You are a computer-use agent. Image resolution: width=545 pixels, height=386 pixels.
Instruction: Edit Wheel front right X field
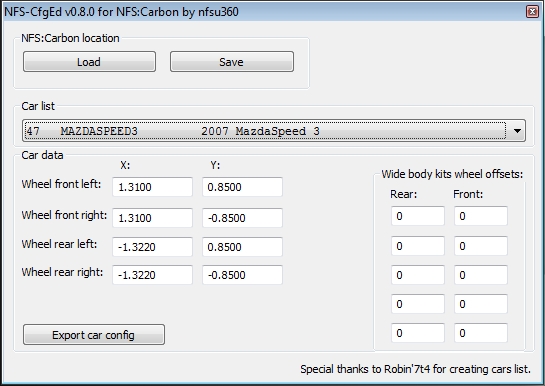pos(152,218)
